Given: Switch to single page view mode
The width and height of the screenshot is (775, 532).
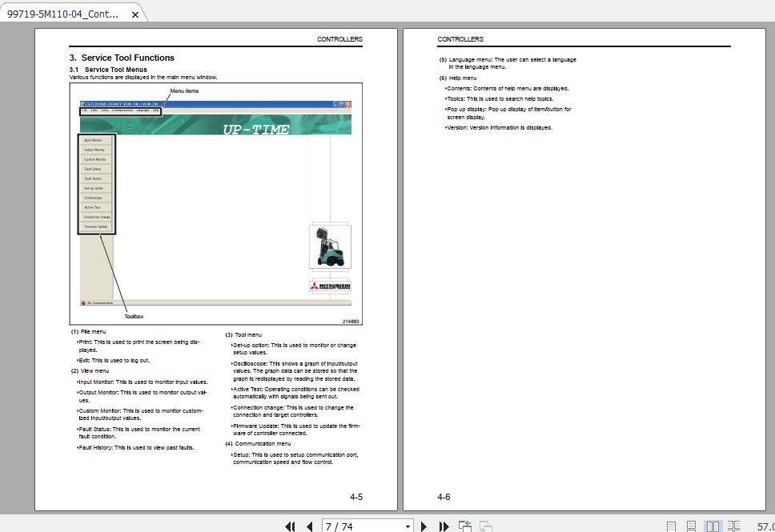Looking at the screenshot, I should [x=670, y=526].
